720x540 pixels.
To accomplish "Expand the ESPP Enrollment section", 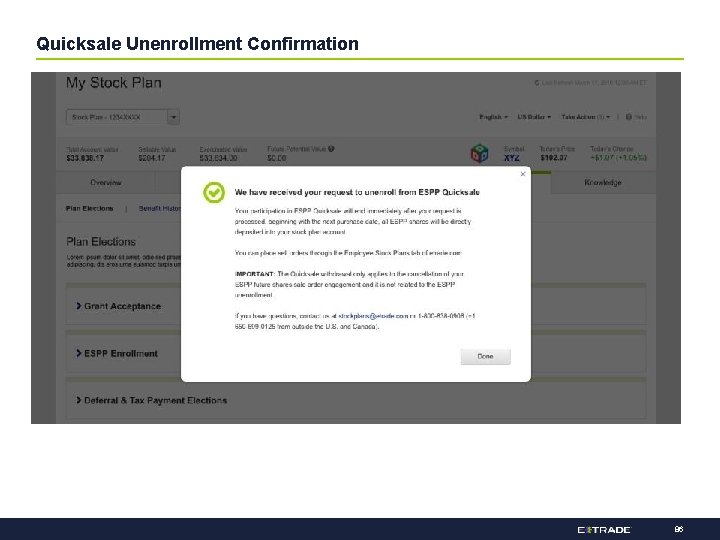I will coord(117,354).
